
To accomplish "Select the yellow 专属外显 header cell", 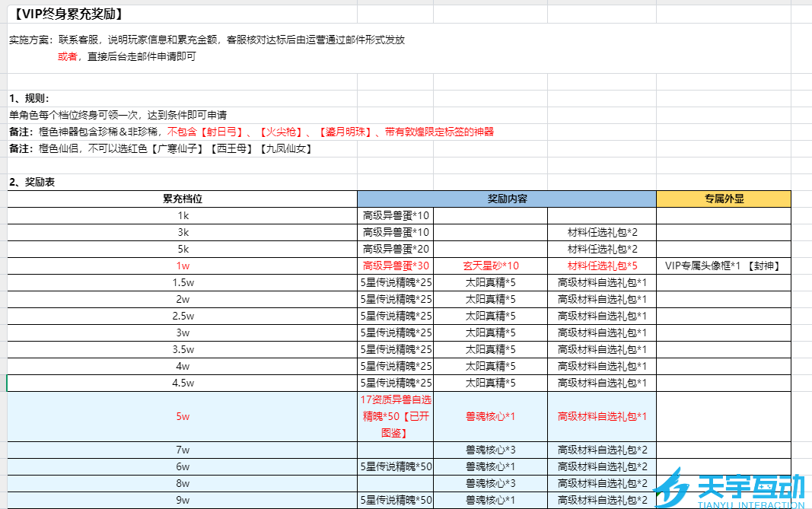I will (723, 199).
